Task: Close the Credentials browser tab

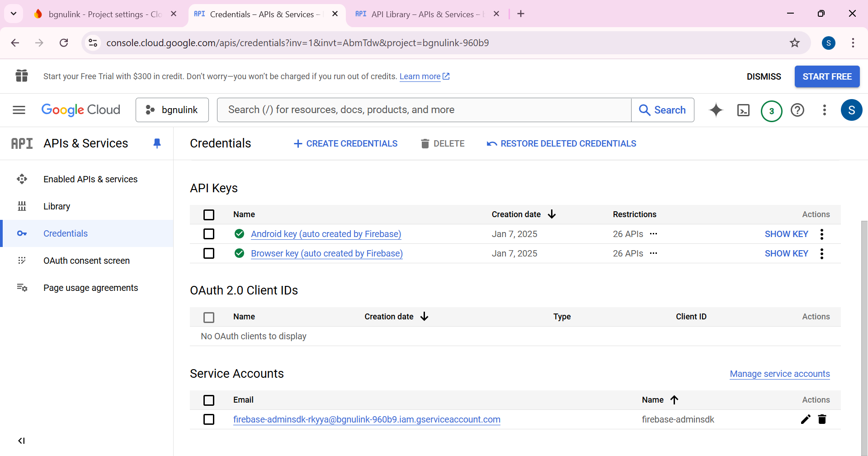Action: [x=335, y=14]
